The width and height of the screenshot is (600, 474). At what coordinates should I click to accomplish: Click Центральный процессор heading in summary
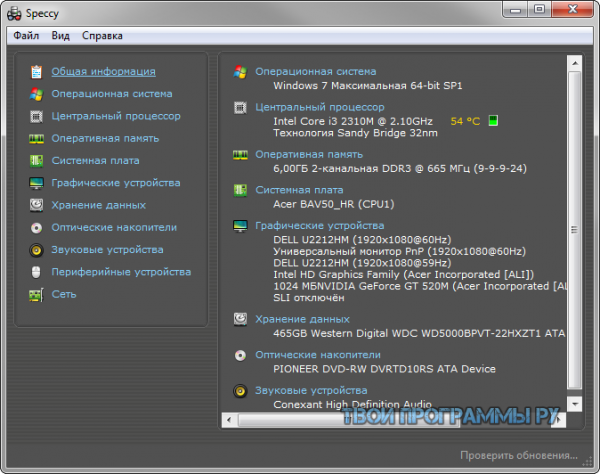point(320,107)
